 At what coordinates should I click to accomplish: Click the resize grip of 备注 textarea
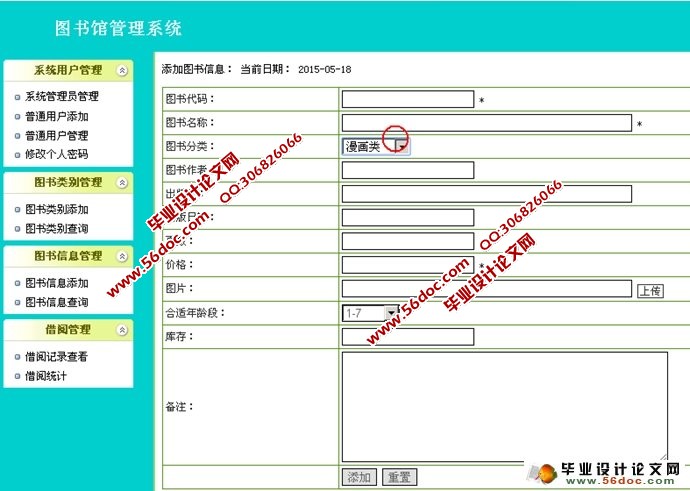click(x=663, y=457)
